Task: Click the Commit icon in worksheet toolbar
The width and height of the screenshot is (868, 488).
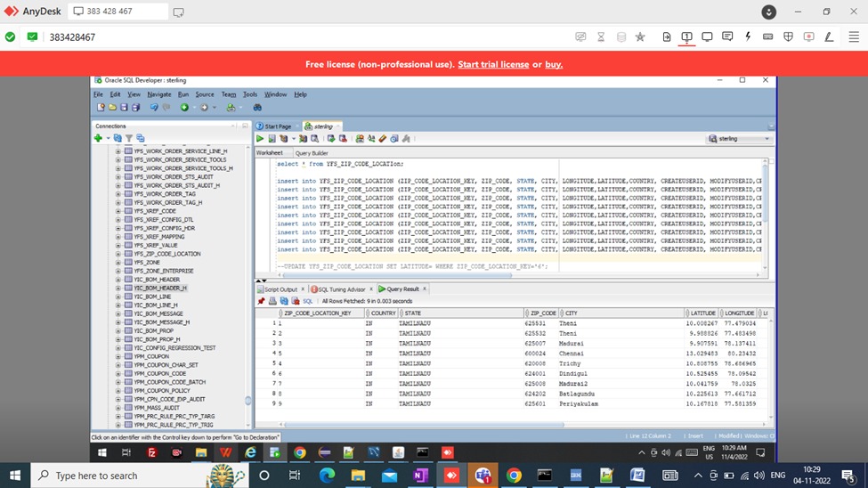Action: pos(331,139)
